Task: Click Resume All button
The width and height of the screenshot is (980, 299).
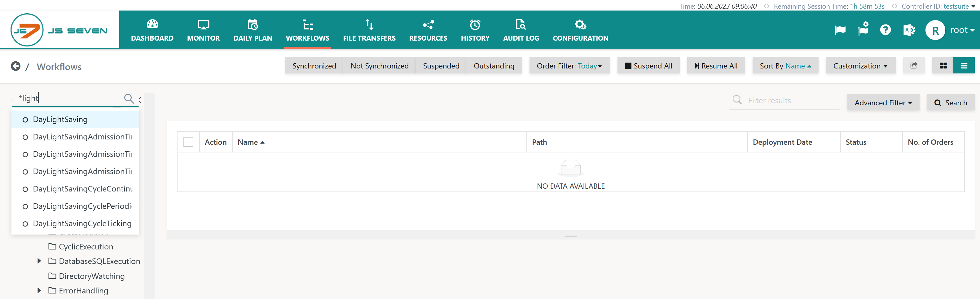Action: tap(716, 66)
